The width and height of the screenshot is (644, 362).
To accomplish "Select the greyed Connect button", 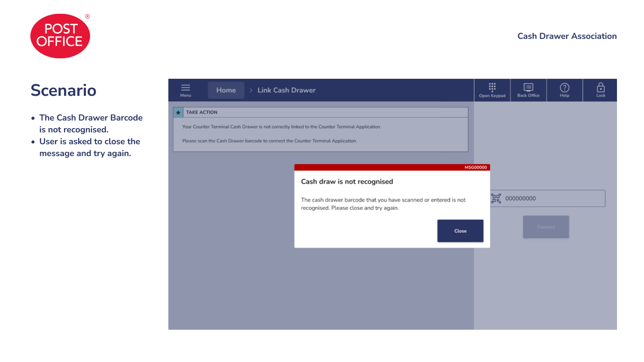I will 546,227.
